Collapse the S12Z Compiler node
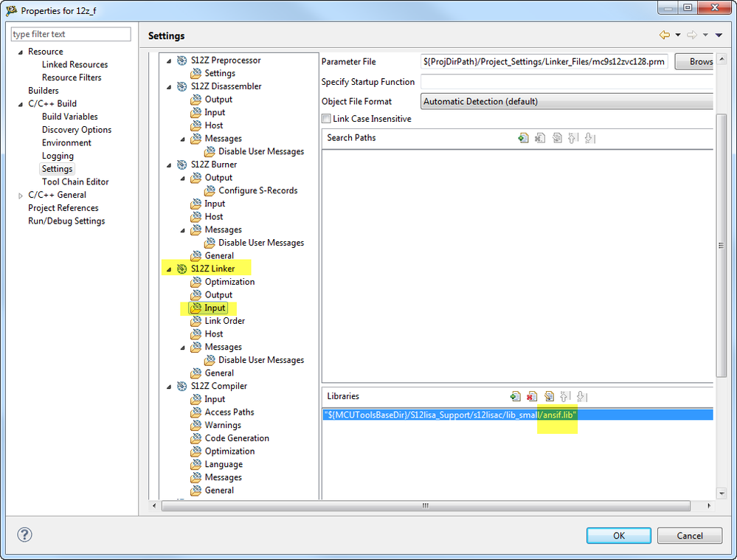Screen dimensions: 737x560 tap(169, 387)
